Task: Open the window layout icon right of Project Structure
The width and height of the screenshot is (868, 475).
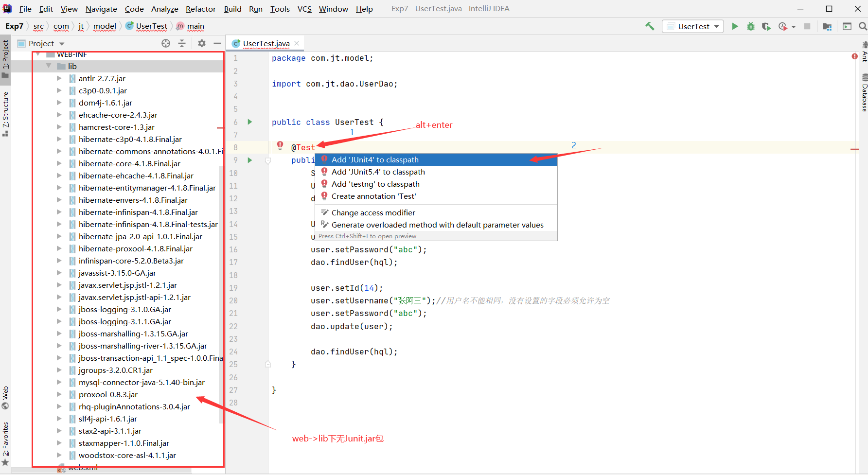Action: tap(847, 26)
